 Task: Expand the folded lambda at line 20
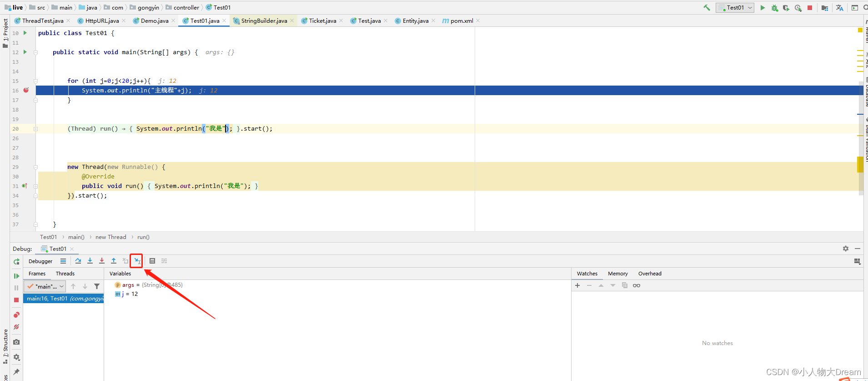click(x=35, y=129)
